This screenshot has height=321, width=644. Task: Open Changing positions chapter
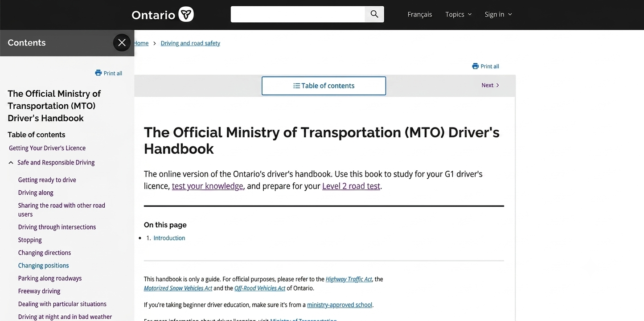tap(43, 265)
